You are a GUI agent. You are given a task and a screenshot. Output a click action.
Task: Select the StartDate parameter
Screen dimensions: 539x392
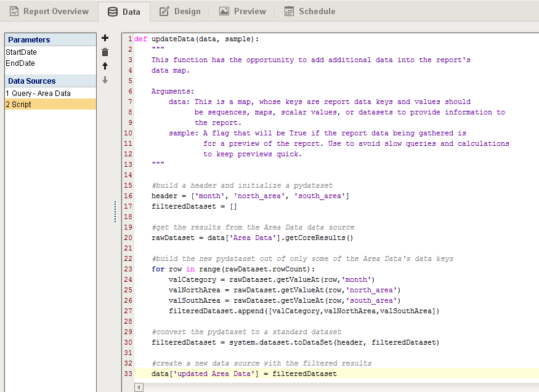22,52
